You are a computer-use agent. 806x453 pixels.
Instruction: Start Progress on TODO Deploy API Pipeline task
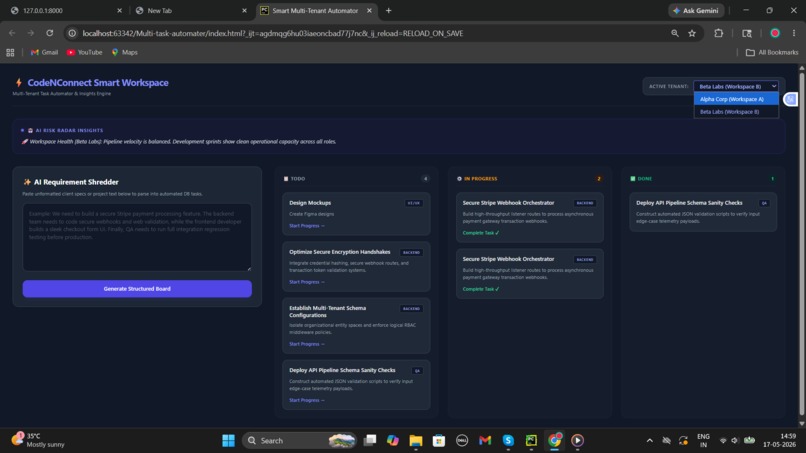point(306,400)
